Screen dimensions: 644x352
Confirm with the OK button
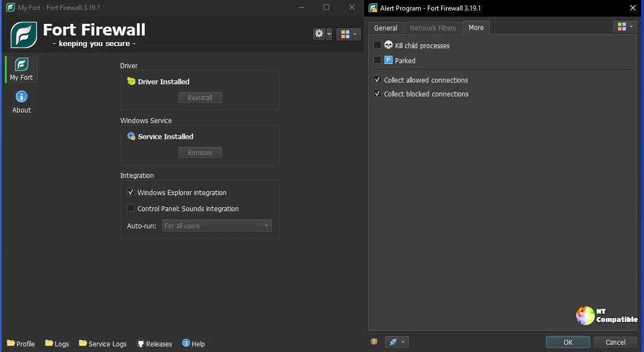coord(568,342)
